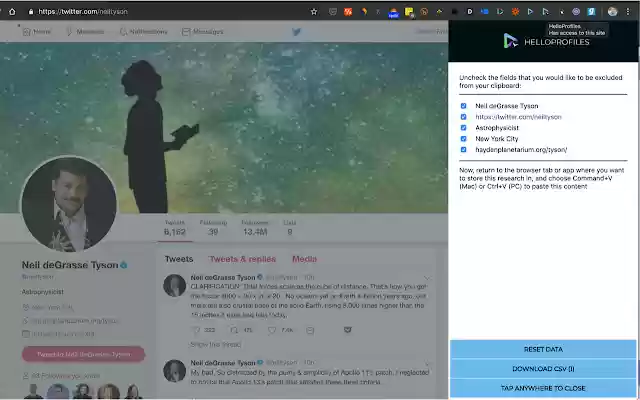This screenshot has width=640, height=400.
Task: Reply to the CLARIFICATION tweet
Action: tap(196, 330)
